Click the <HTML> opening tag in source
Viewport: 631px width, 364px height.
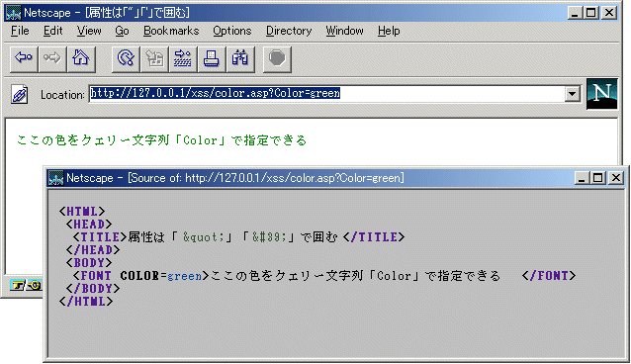coord(82,211)
